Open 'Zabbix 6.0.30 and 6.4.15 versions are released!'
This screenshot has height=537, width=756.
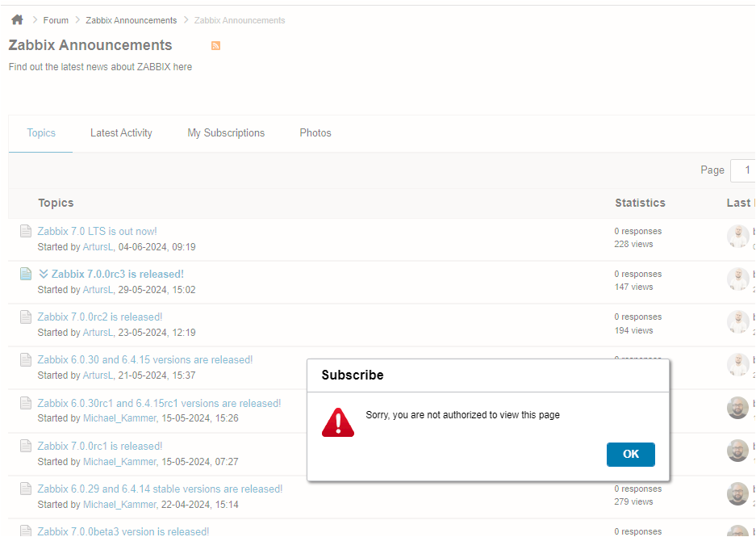(x=145, y=360)
